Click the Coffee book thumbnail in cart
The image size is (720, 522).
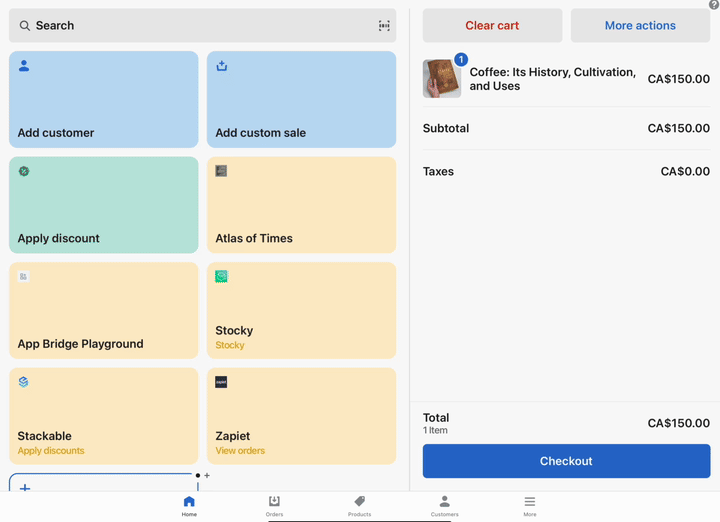(441, 79)
